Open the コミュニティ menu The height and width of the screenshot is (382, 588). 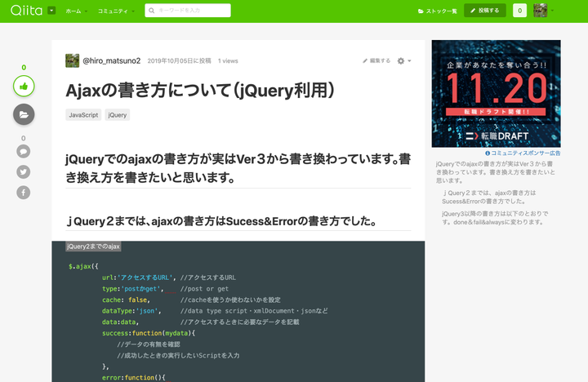[x=116, y=11]
